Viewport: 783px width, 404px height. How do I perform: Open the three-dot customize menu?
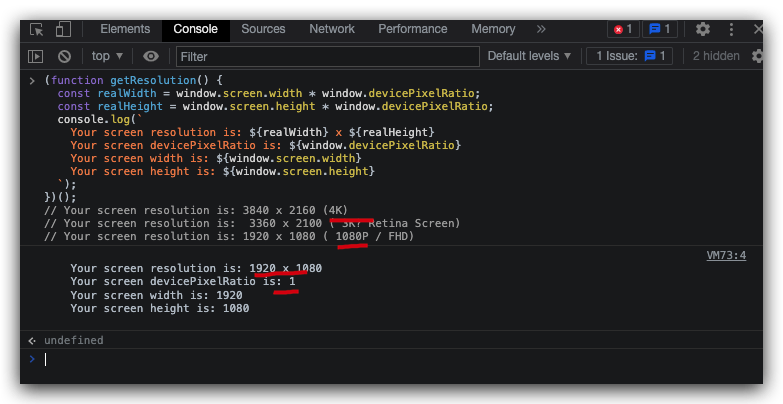pyautogui.click(x=733, y=30)
